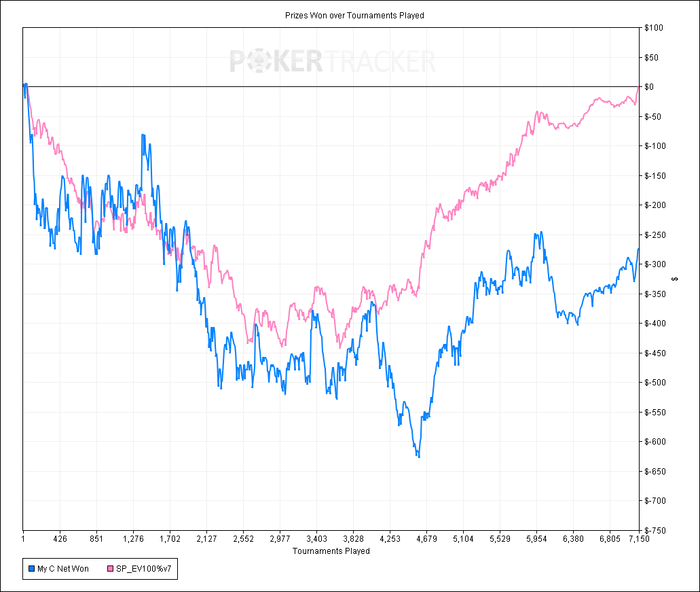
Task: Click the '426' x-axis tick label
Action: (x=60, y=539)
